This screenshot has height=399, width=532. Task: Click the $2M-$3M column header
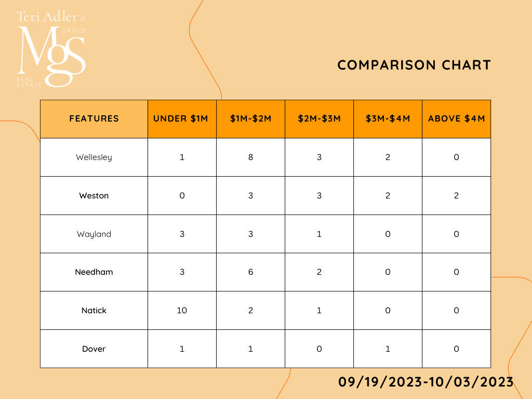coord(319,118)
